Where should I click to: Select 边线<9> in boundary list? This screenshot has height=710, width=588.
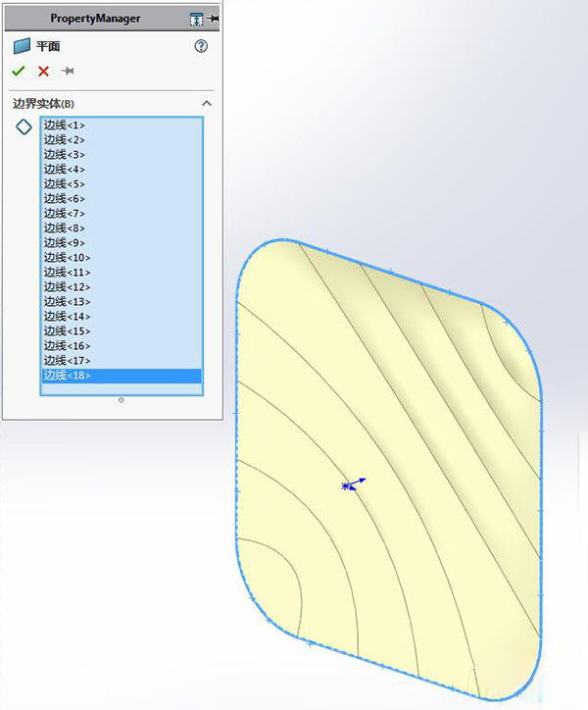[122, 242]
